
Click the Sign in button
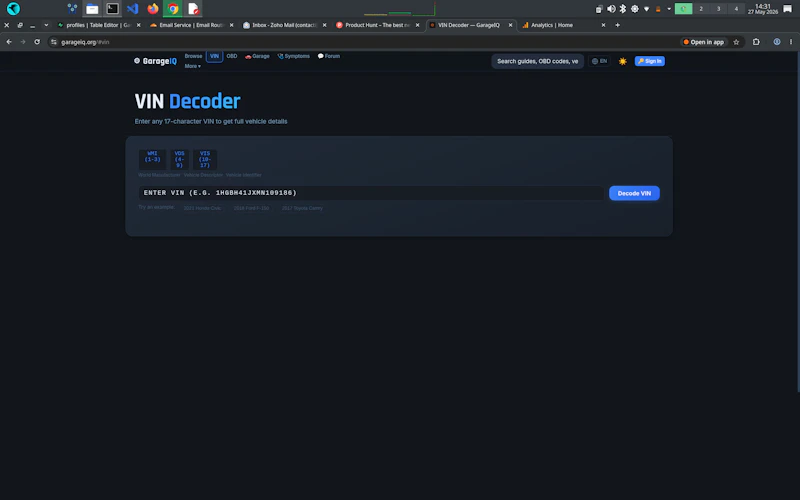(649, 61)
